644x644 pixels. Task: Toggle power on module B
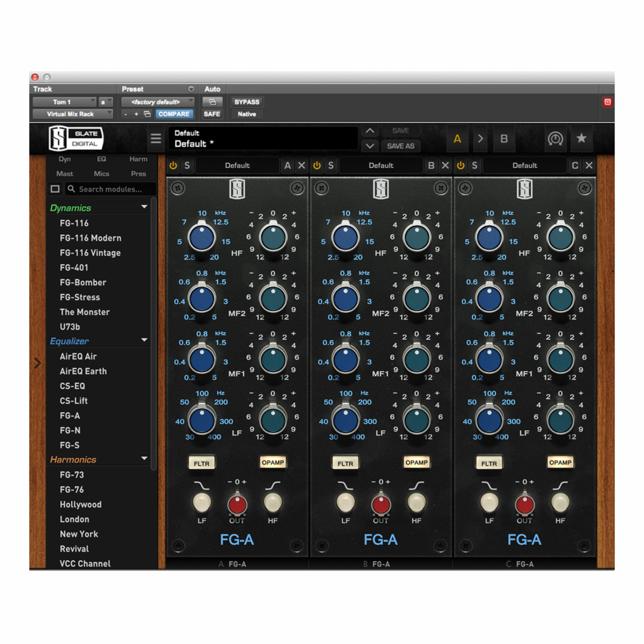317,165
